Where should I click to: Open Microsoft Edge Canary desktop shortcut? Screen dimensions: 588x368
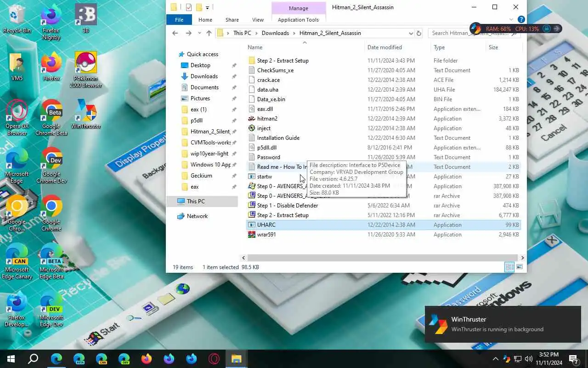point(17,261)
